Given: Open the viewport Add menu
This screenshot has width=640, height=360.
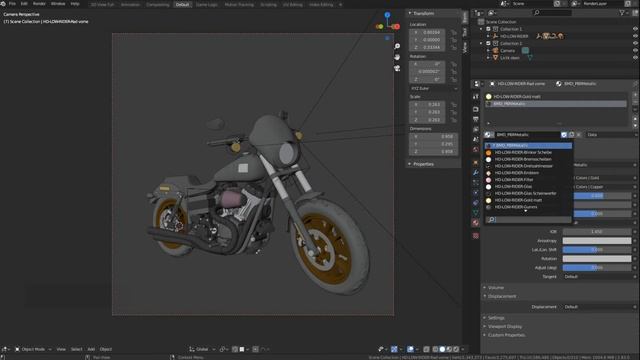Looking at the screenshot, I should click(x=91, y=349).
